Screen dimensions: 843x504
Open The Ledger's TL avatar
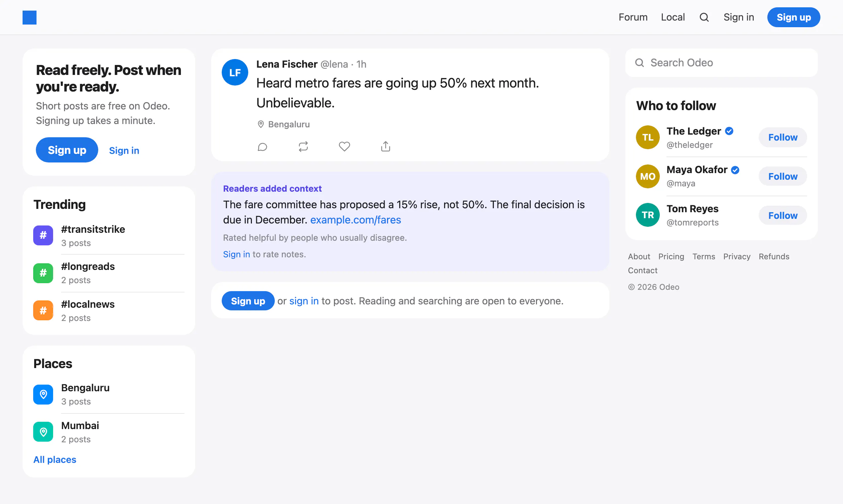pyautogui.click(x=648, y=137)
